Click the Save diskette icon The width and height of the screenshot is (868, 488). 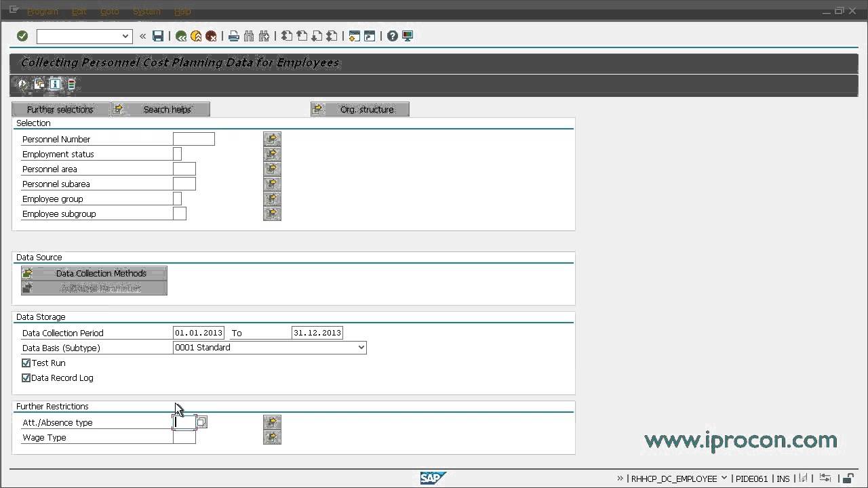point(158,36)
